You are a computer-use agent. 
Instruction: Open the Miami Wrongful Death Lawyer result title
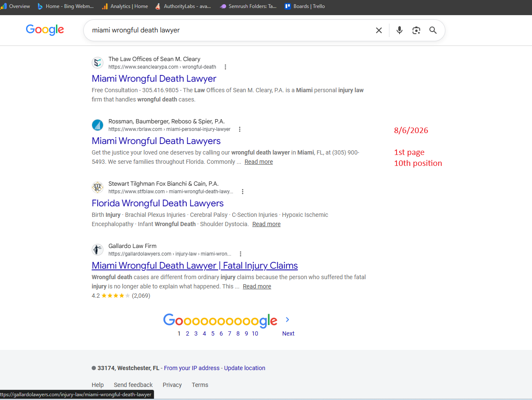(x=154, y=79)
